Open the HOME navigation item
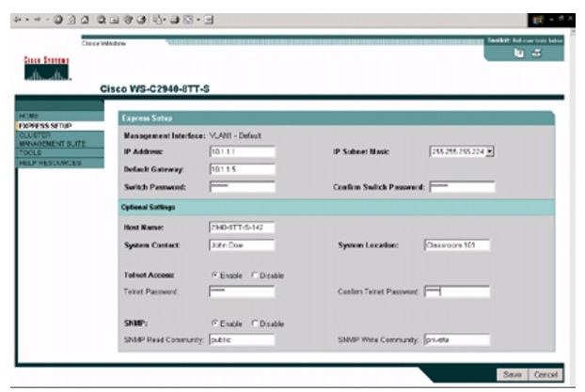The height and width of the screenshot is (392, 585). (x=59, y=116)
